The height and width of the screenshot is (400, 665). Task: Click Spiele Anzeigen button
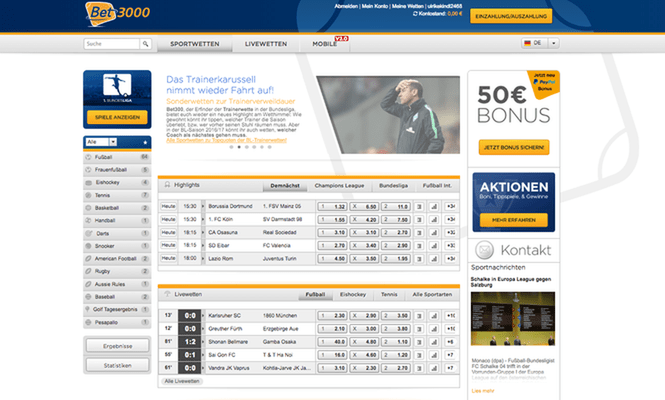[117, 117]
